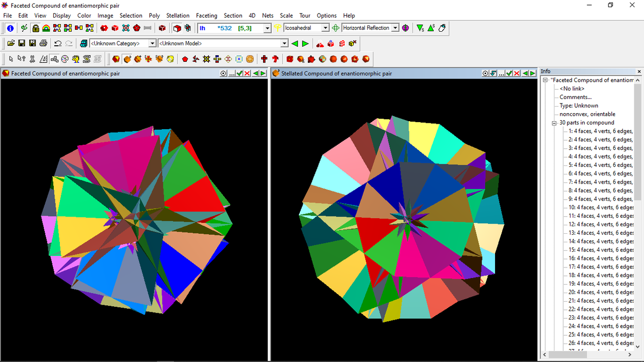Open the Nets menu
644x362 pixels.
pos(268,16)
